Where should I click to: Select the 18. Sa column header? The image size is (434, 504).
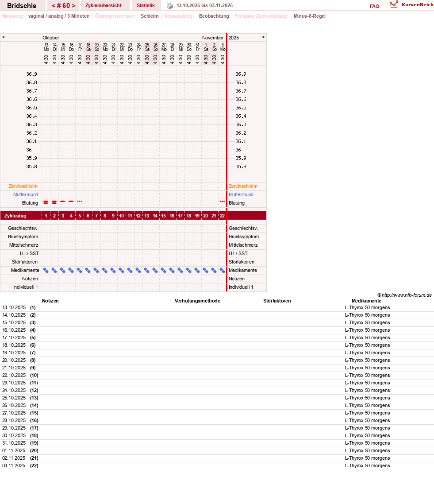click(x=88, y=47)
